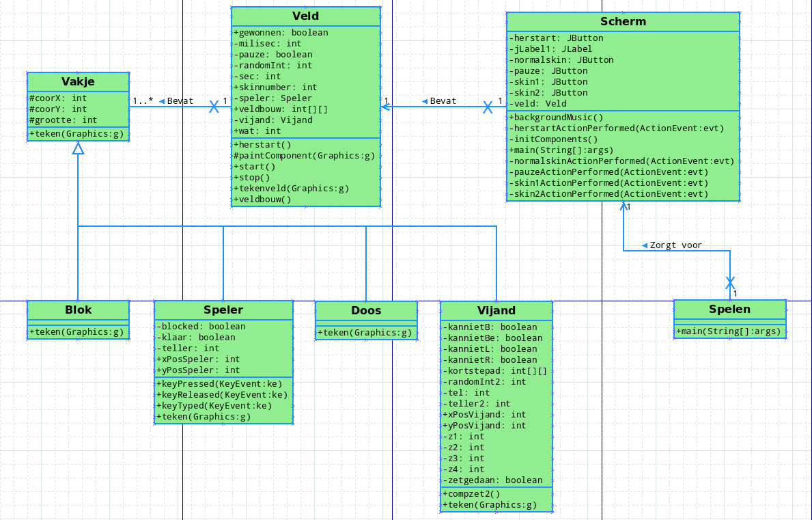Select the Vakje class title
This screenshot has width=812, height=520.
point(78,81)
